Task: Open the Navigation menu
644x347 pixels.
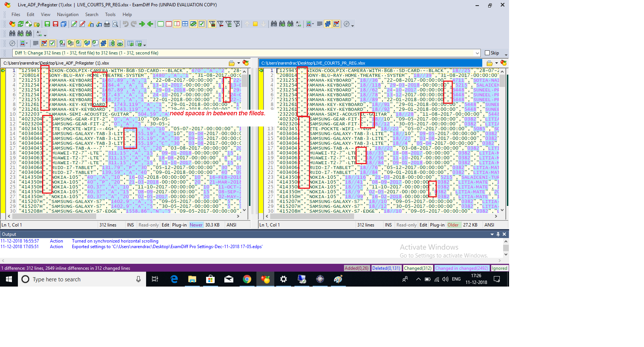Action: click(68, 15)
